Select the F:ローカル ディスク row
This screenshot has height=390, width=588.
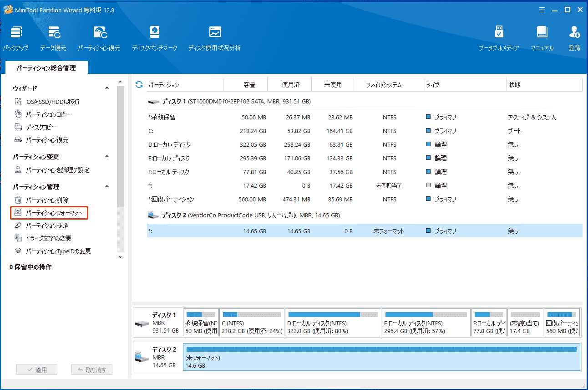coord(364,172)
